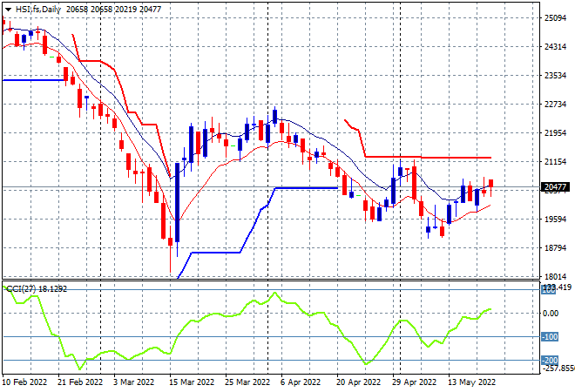Click the 3 Mar 2022 date label

point(134,382)
